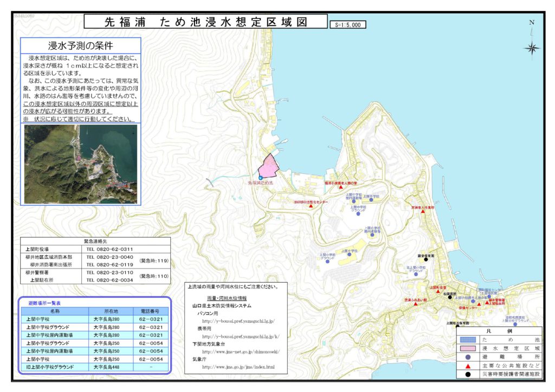
Task: Click the pink inundation area on the map
Action: [269, 166]
